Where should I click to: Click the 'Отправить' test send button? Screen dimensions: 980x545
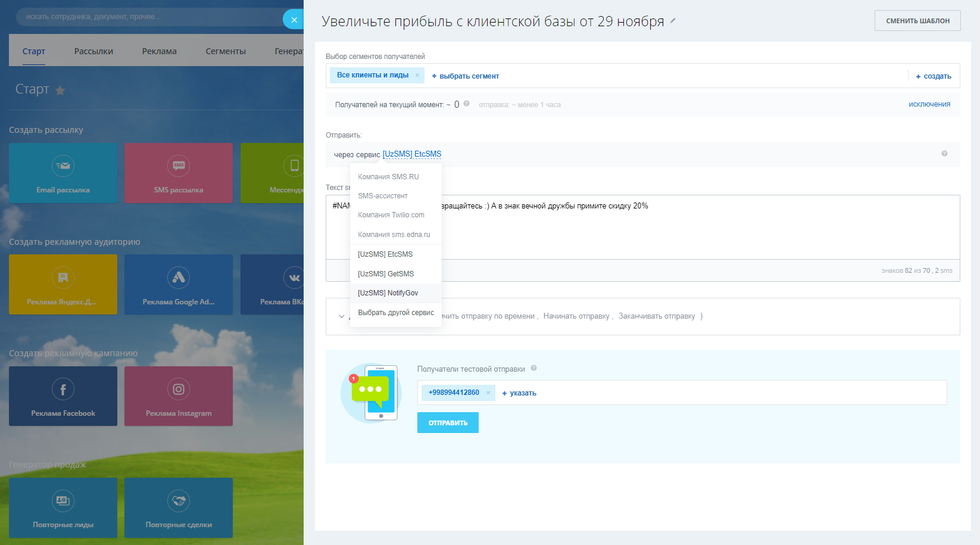coord(448,423)
